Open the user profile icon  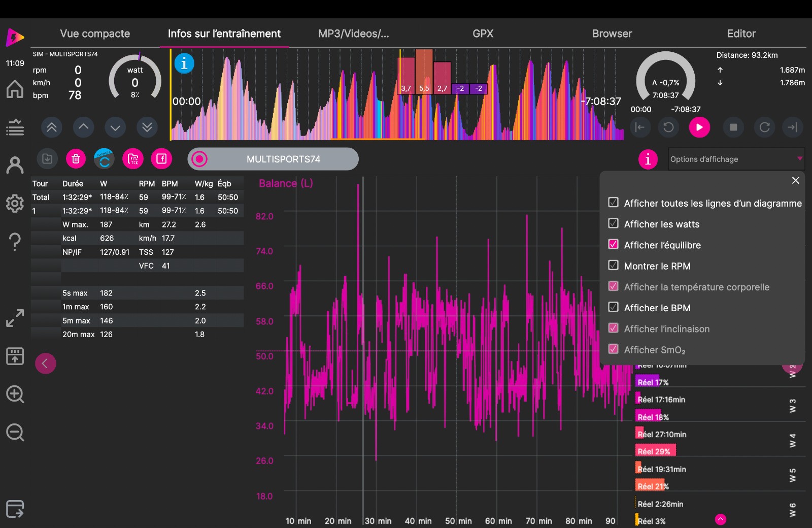pyautogui.click(x=15, y=165)
